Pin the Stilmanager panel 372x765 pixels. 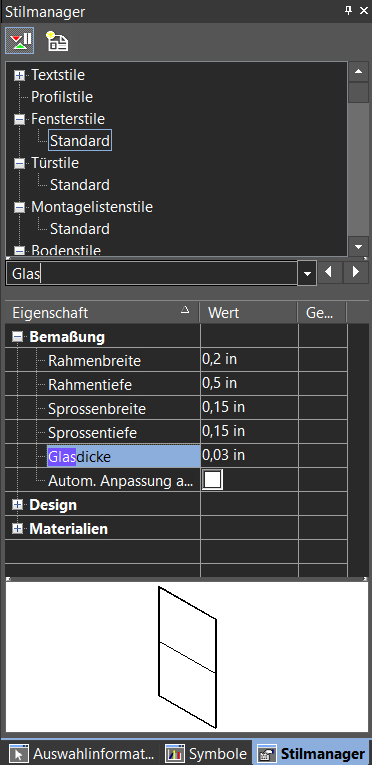tap(348, 11)
